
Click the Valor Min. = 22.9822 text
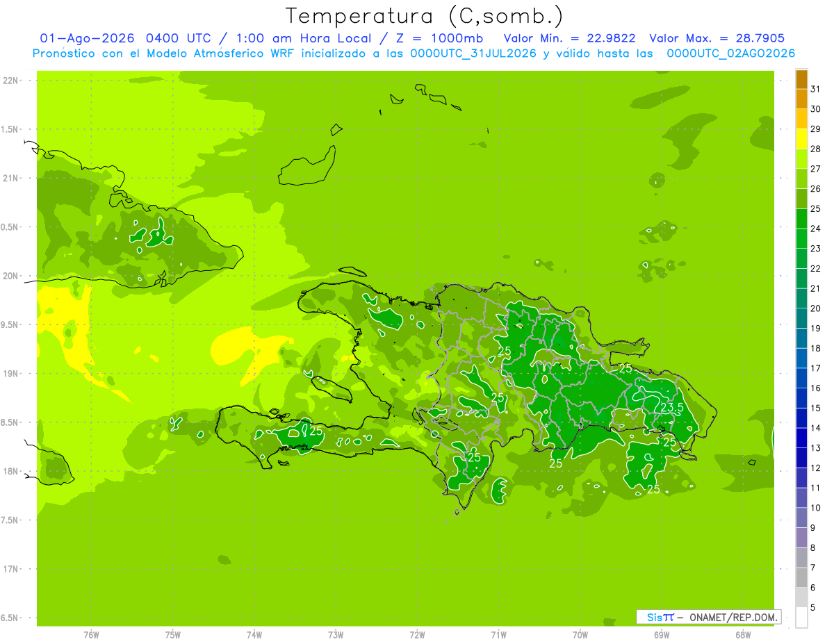point(569,39)
